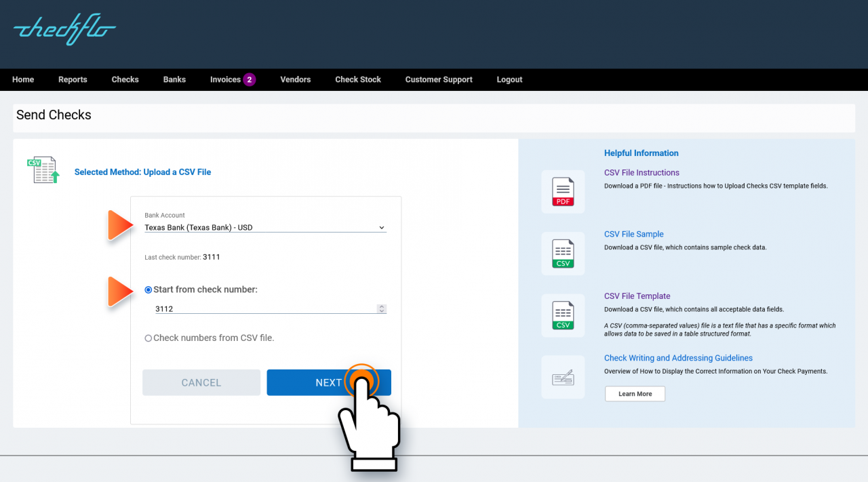
Task: Click the CANCEL button
Action: point(201,382)
